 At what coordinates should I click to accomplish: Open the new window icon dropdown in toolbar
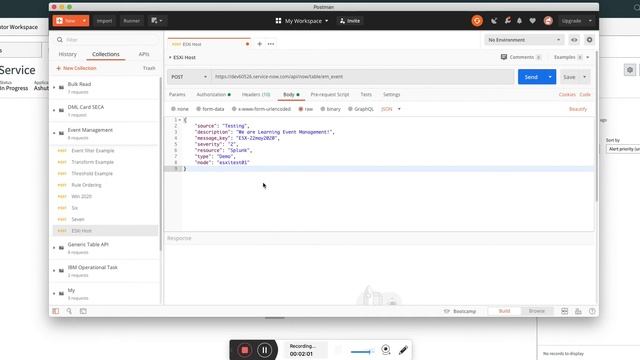pyautogui.click(x=157, y=20)
